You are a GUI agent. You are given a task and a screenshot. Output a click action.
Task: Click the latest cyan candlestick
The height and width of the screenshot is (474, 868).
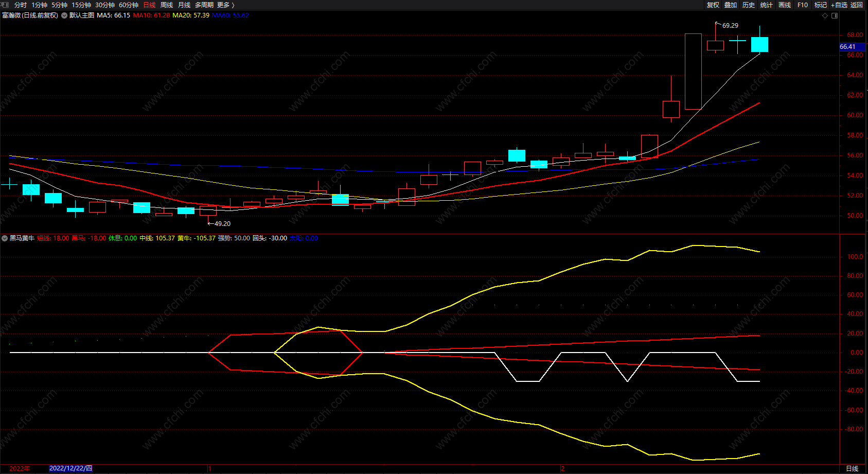coord(759,44)
